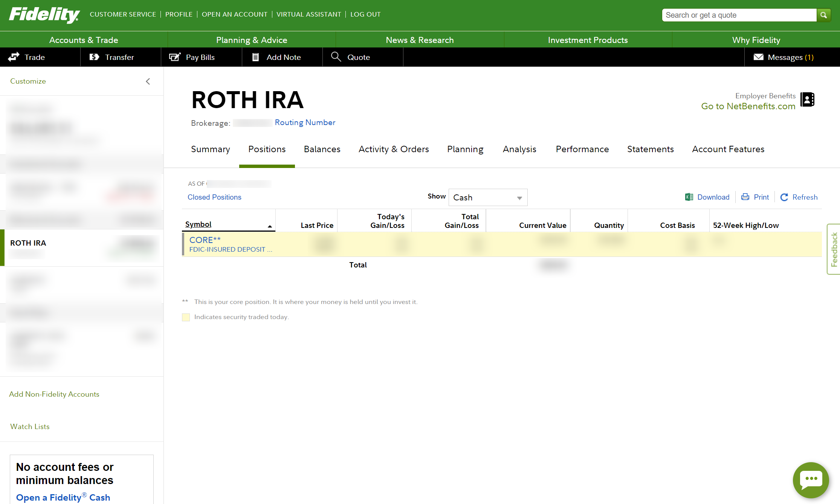
Task: Open the Virtual Assistant link
Action: click(x=309, y=14)
